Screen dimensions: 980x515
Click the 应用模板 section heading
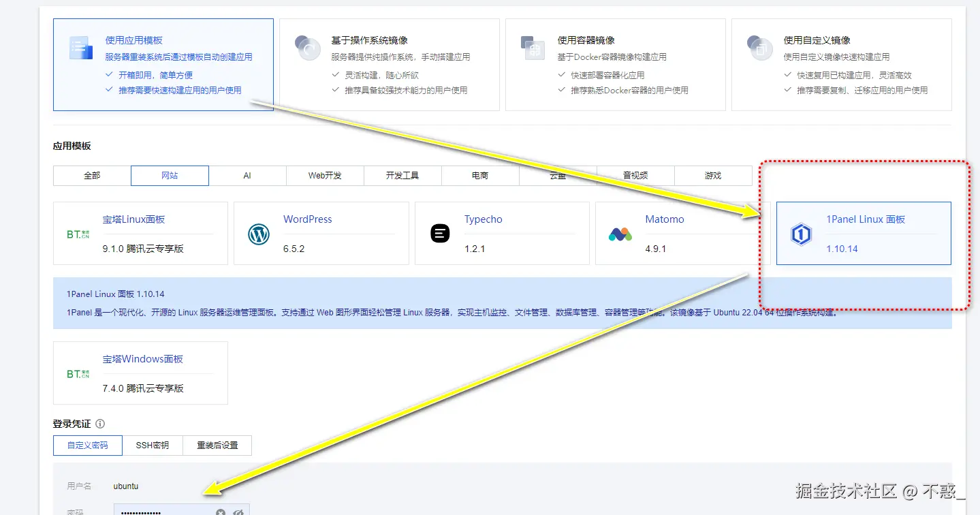(x=72, y=146)
